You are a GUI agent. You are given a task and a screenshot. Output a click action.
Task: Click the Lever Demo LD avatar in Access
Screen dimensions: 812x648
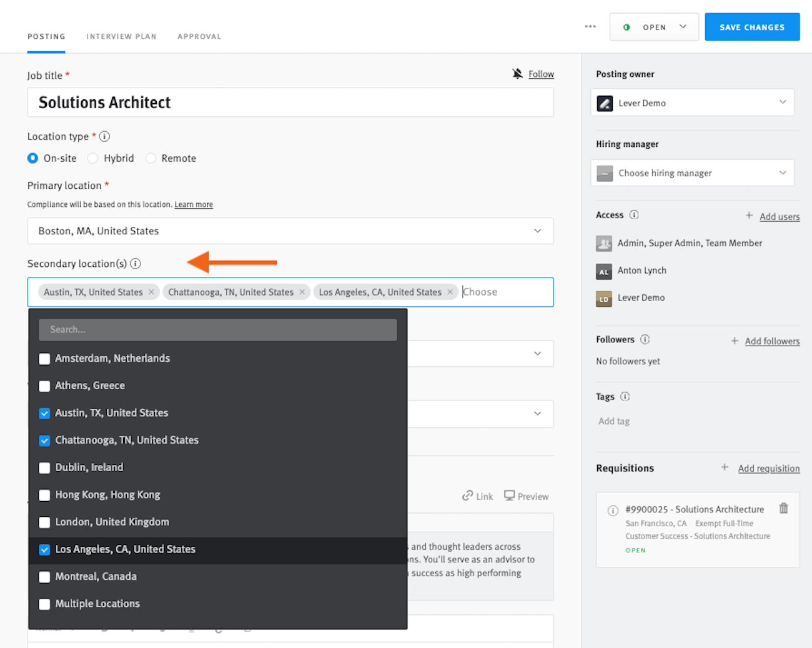click(604, 299)
